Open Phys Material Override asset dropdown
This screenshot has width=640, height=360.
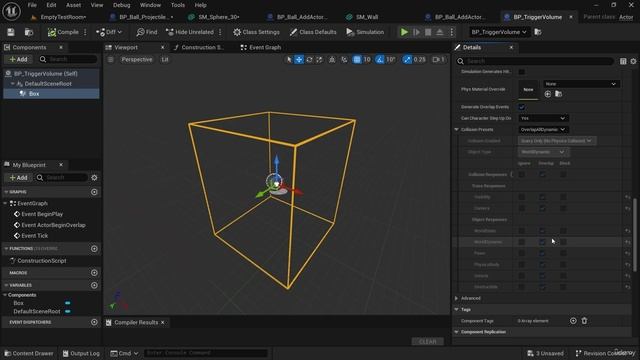[580, 84]
